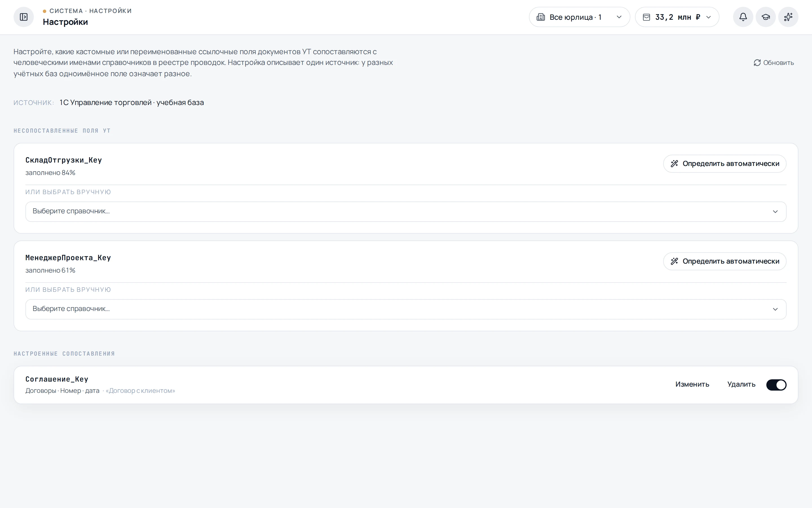Image resolution: width=812 pixels, height=508 pixels.
Task: Click the building icon in Все юрлица
Action: 540,17
